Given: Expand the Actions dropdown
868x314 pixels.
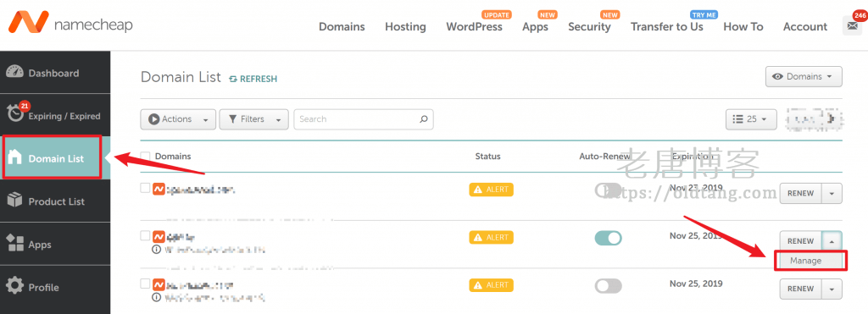Looking at the screenshot, I should [178, 118].
